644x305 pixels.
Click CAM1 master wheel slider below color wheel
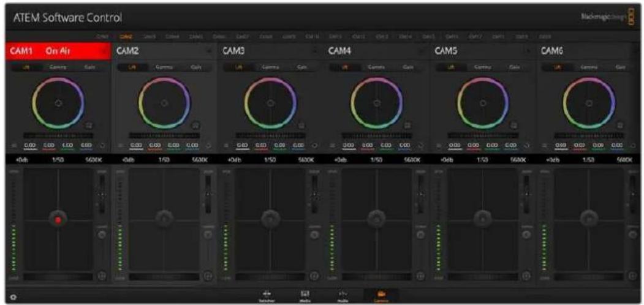tap(58, 135)
